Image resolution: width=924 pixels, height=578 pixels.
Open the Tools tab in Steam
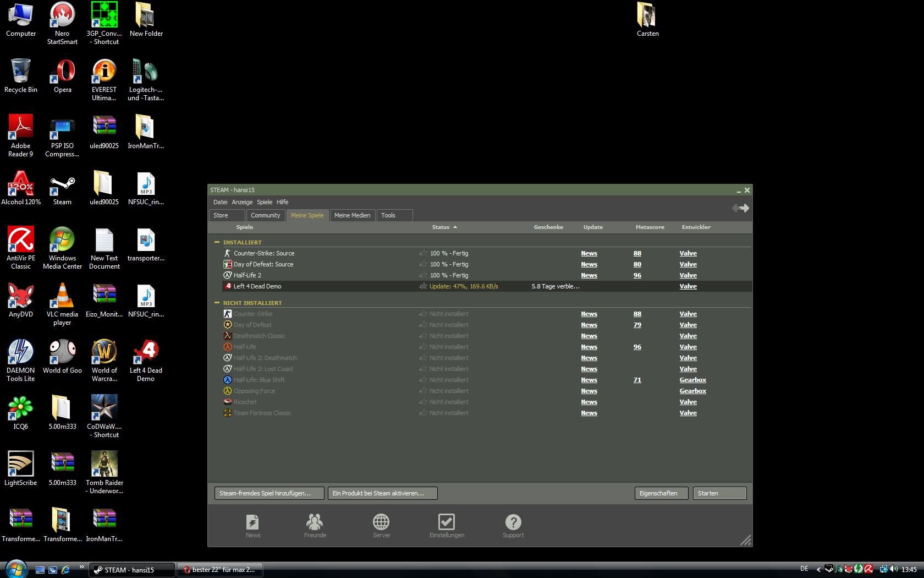395,215
